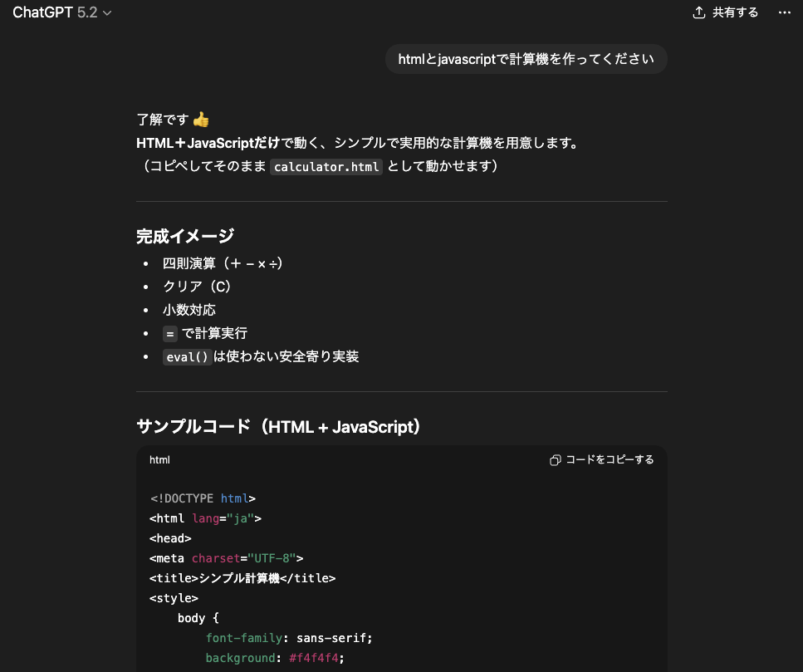
Task: Click the 共有する label text
Action: (735, 12)
